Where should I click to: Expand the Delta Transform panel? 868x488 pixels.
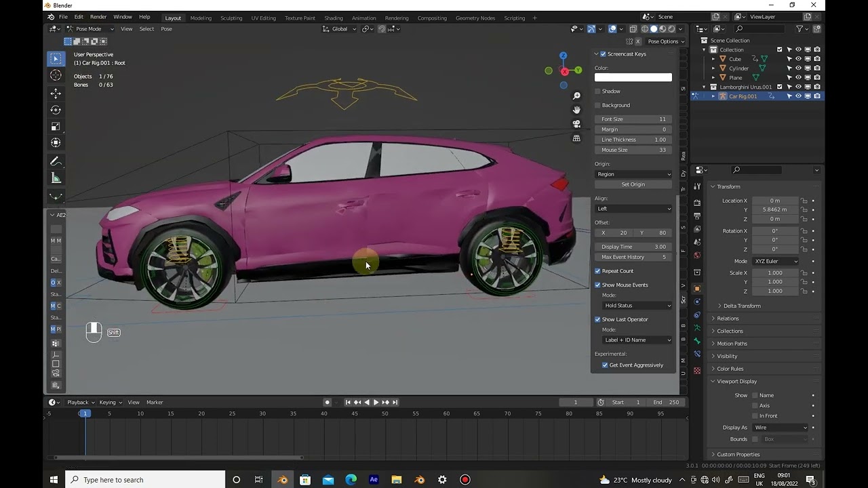point(742,306)
